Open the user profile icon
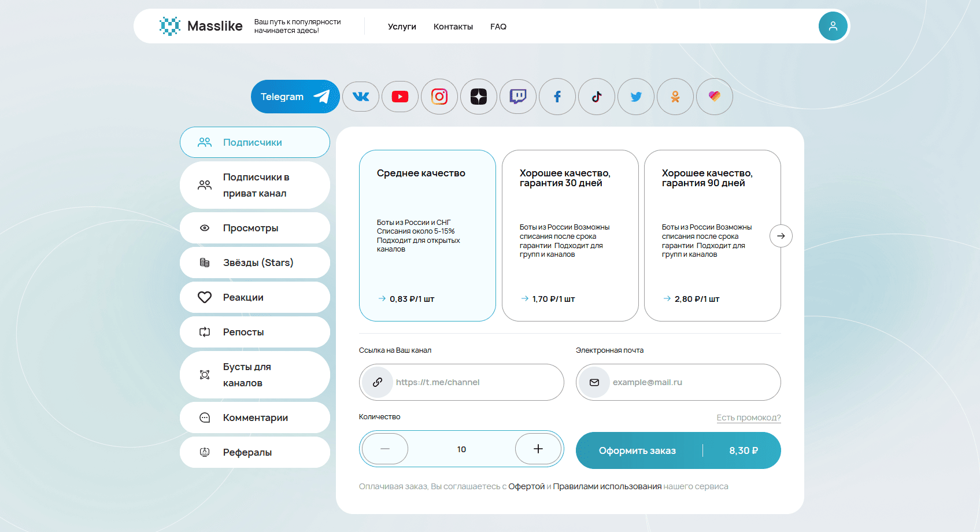This screenshot has height=532, width=980. pyautogui.click(x=833, y=26)
